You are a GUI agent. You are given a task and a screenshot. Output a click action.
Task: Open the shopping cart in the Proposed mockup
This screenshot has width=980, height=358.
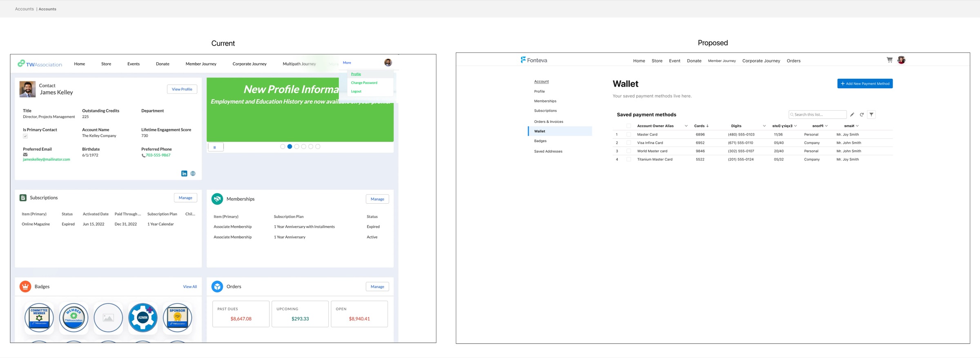pos(889,60)
